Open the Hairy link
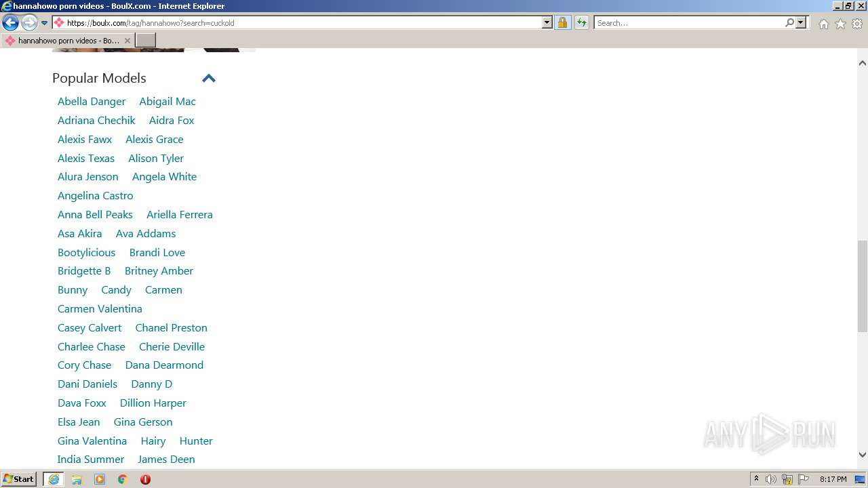 tap(153, 441)
